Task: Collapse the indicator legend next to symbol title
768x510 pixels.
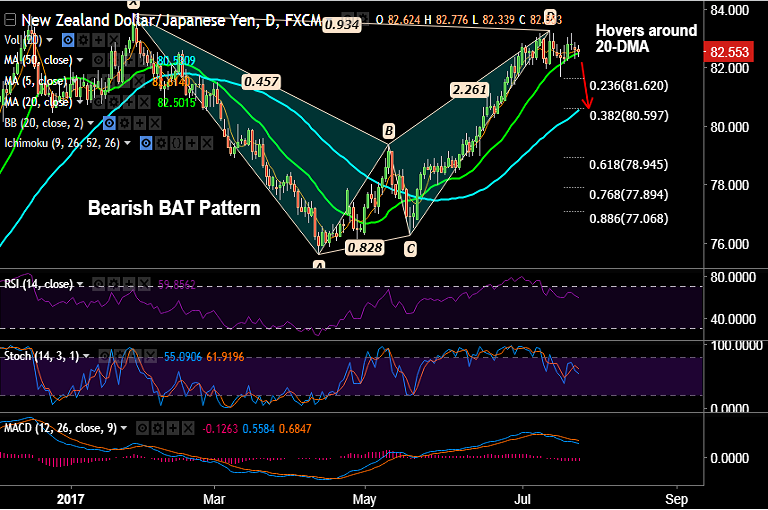Action: [x=10, y=20]
